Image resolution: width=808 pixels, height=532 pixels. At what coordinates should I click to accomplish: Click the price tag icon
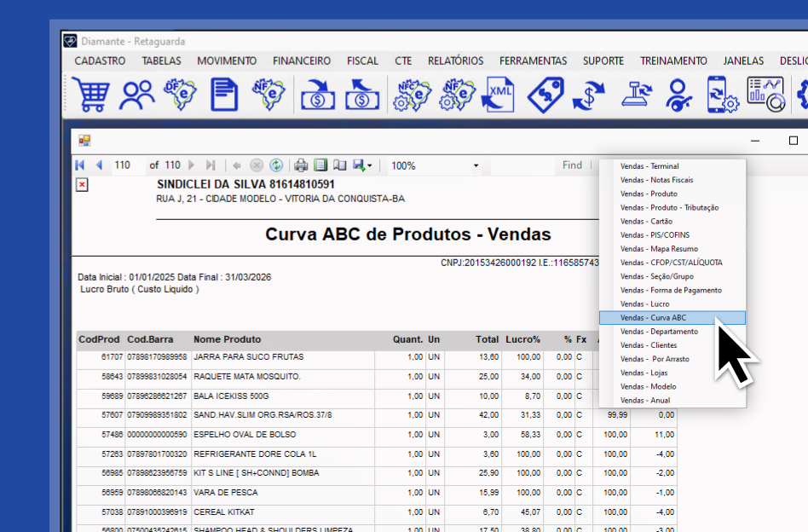click(x=544, y=94)
